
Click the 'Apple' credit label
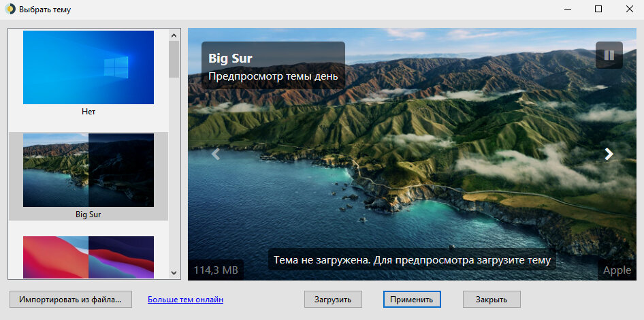click(617, 270)
